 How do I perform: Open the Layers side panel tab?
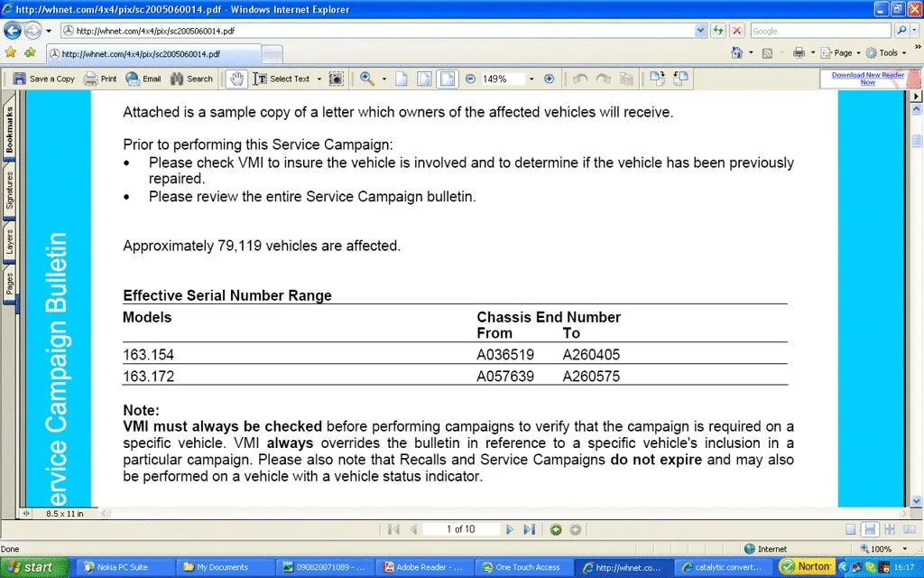click(9, 240)
